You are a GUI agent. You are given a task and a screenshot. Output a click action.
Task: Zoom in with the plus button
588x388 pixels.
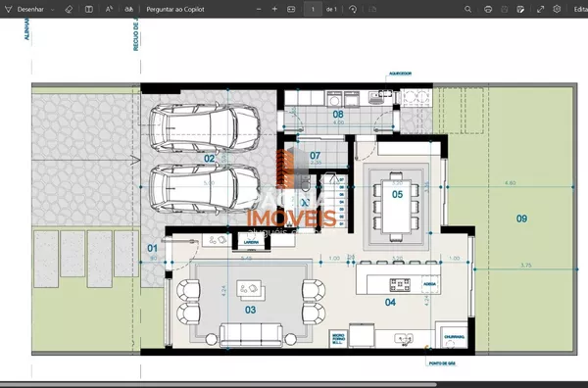click(274, 9)
